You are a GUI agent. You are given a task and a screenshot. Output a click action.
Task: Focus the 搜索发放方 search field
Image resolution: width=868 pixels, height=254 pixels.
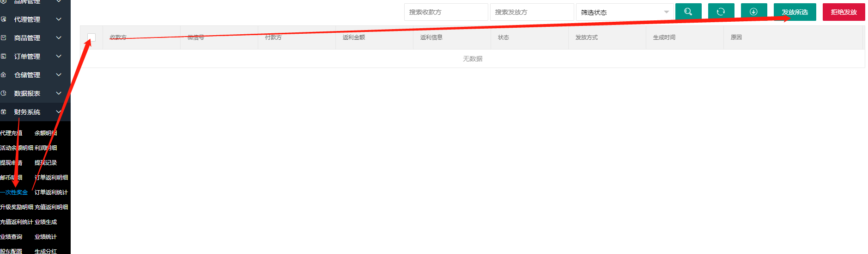coord(532,12)
